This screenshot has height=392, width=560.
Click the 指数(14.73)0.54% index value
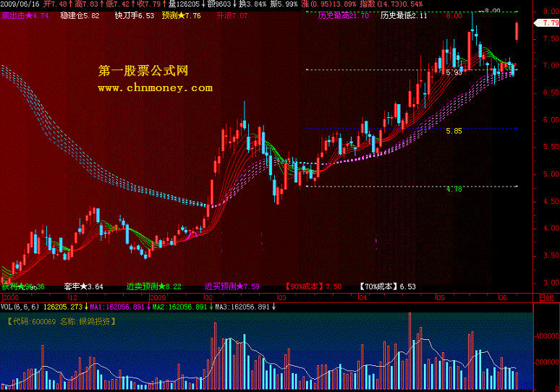[391, 4]
